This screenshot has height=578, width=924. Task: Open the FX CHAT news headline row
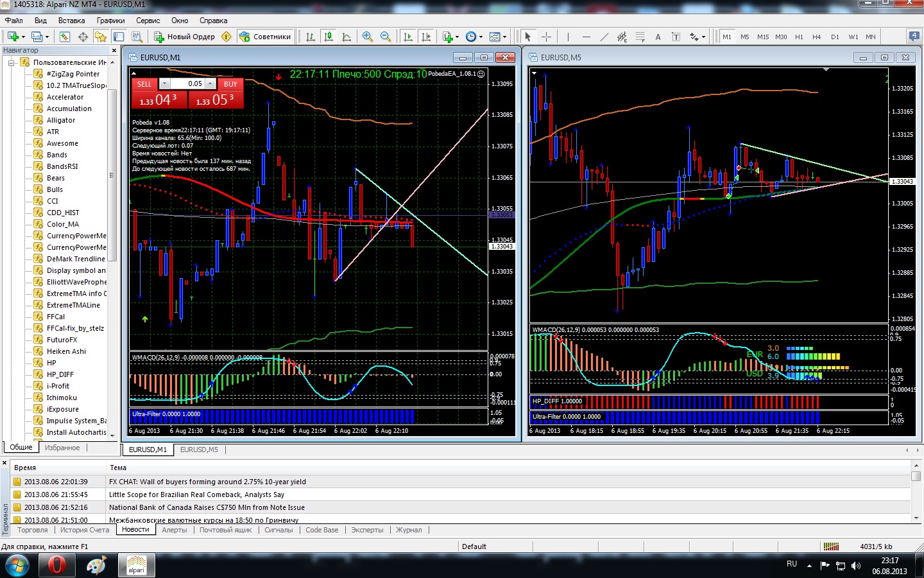pyautogui.click(x=461, y=482)
